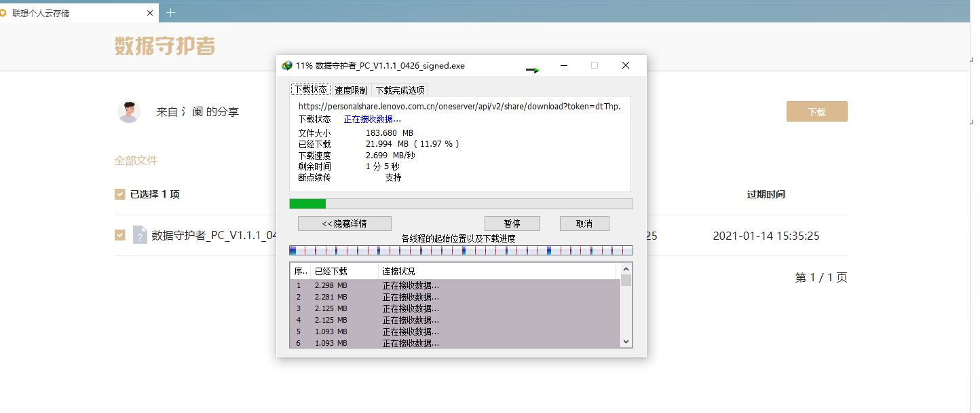This screenshot has width=980, height=413.
Task: Click the sharer's profile avatar
Action: (129, 111)
